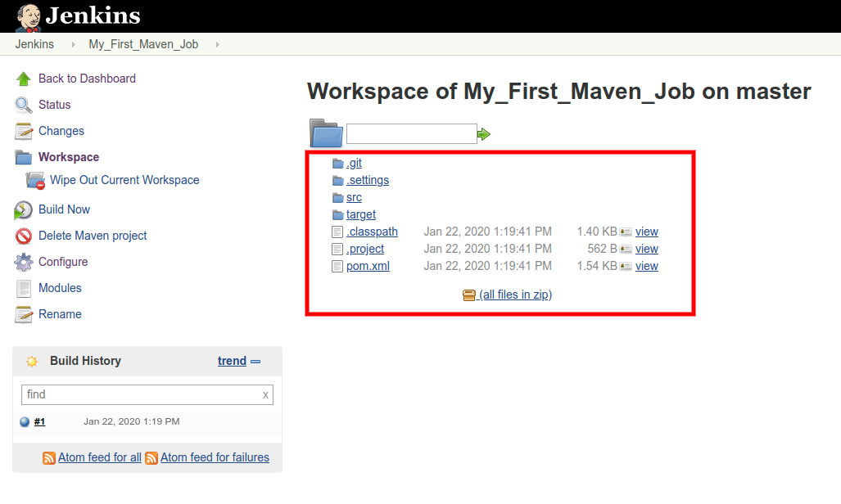
Task: Click the Changes notepad icon
Action: (x=24, y=132)
